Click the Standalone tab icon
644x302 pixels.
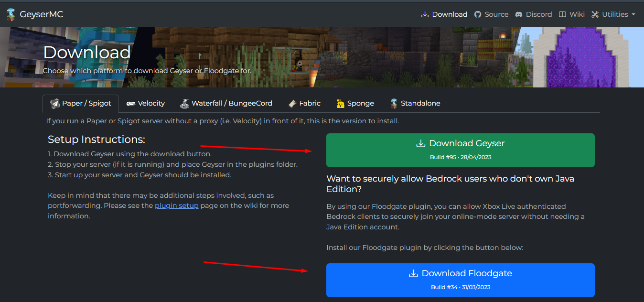(394, 103)
